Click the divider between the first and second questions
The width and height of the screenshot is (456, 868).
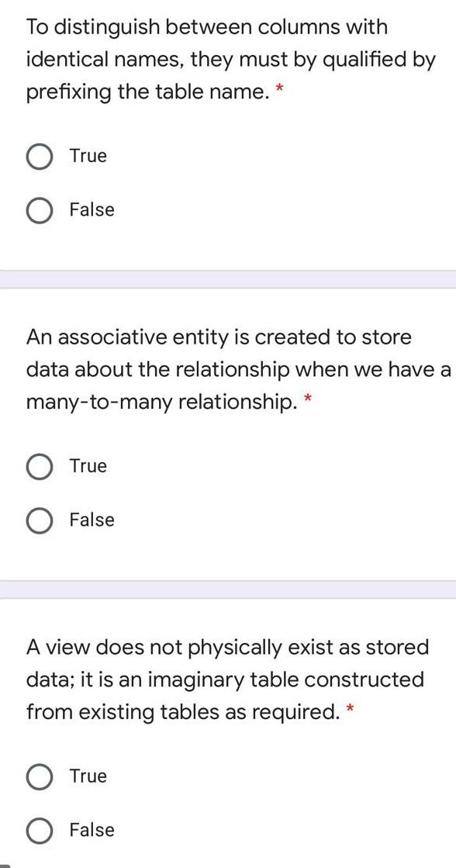click(x=228, y=276)
